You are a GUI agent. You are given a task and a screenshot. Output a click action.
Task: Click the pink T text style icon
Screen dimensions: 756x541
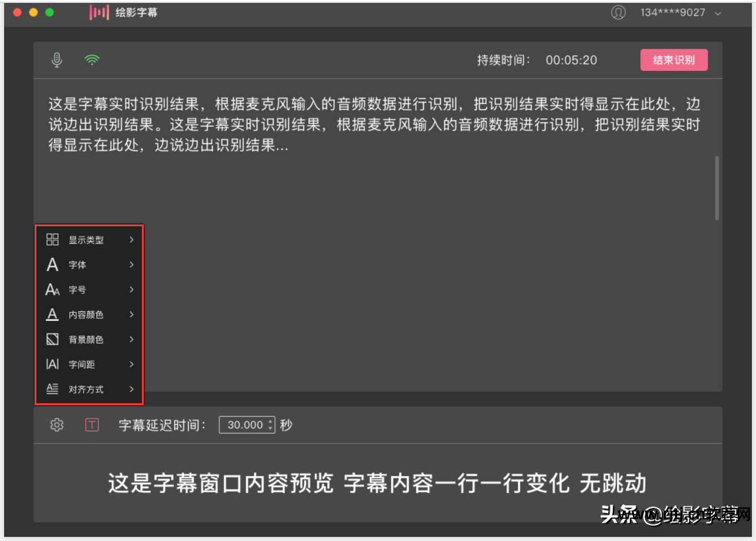(92, 425)
